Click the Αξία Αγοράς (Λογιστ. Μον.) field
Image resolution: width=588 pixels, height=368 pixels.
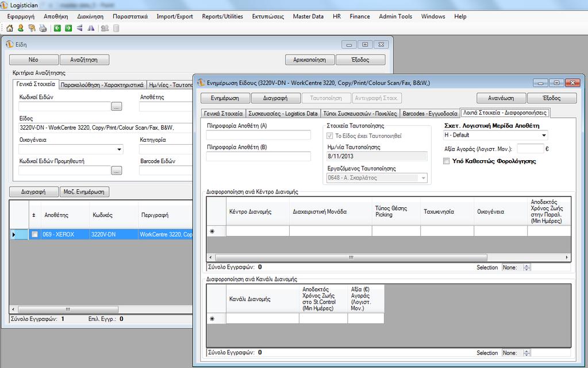(x=531, y=149)
